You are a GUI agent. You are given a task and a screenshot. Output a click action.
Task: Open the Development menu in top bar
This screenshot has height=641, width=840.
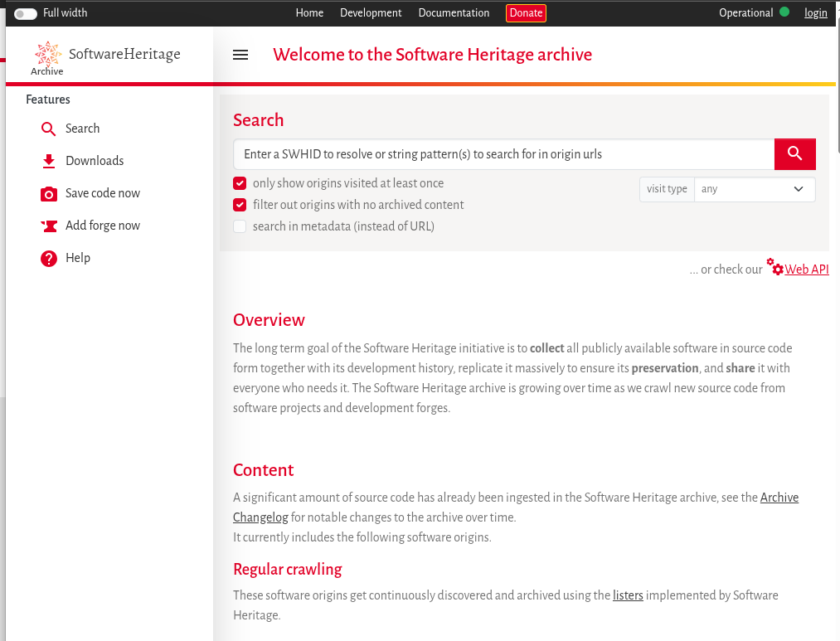click(371, 13)
